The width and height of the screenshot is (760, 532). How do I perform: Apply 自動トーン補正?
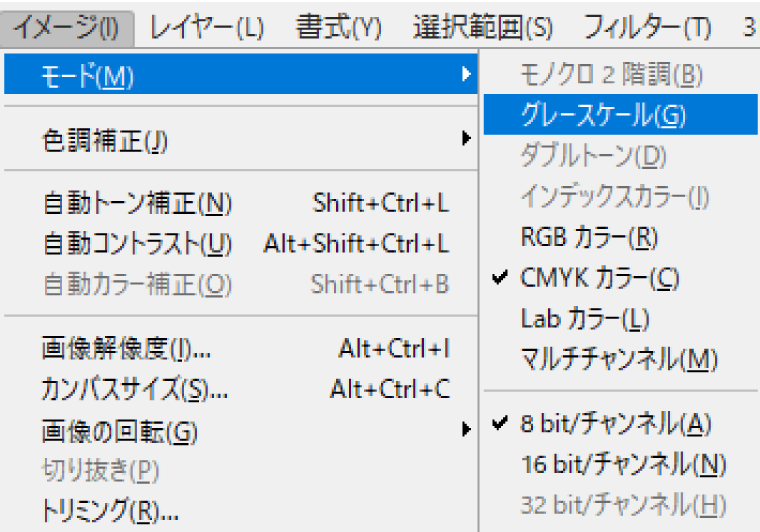pyautogui.click(x=240, y=204)
